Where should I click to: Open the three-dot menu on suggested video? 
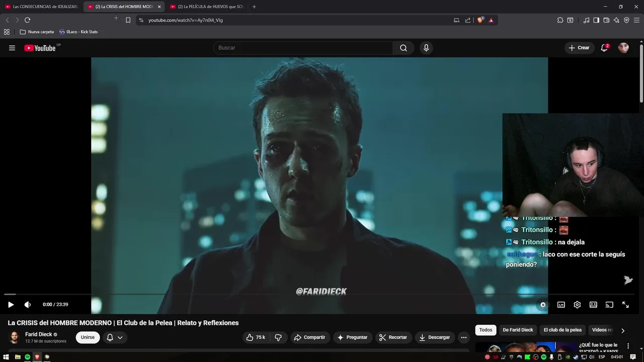click(x=628, y=346)
